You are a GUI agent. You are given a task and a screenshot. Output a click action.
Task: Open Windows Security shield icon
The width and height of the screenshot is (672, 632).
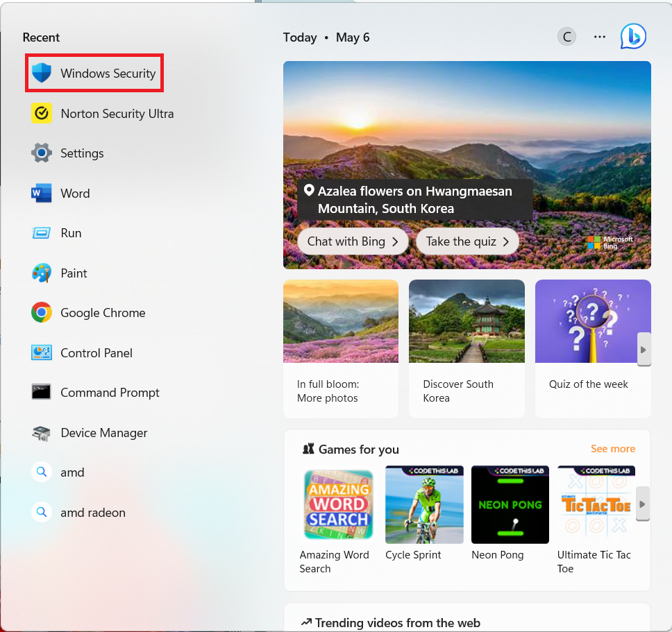click(42, 73)
